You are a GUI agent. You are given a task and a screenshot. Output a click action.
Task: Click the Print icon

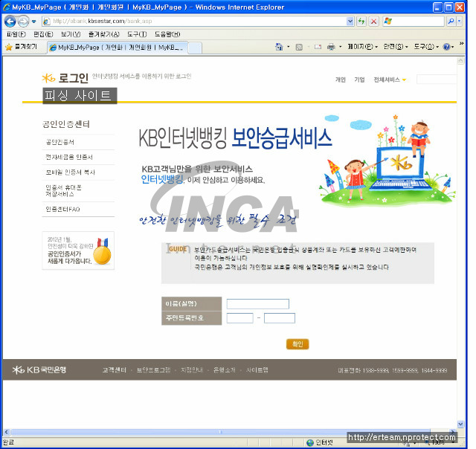[331, 47]
